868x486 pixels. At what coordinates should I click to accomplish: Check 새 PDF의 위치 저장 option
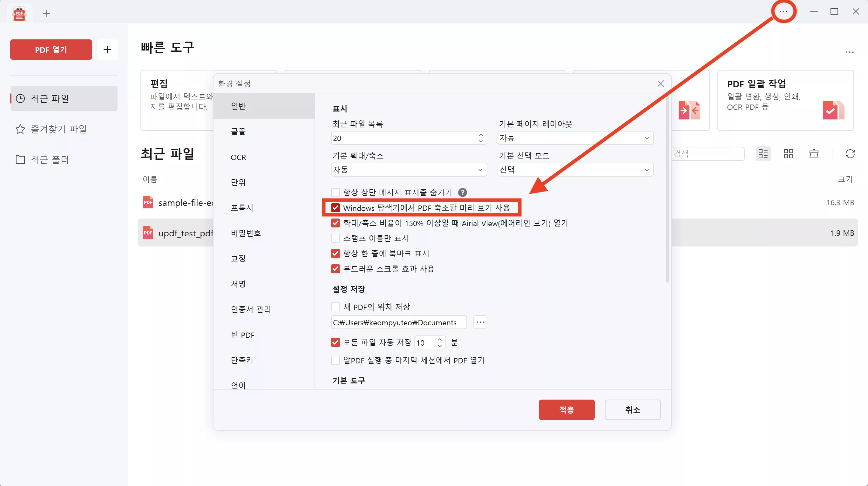pyautogui.click(x=335, y=307)
